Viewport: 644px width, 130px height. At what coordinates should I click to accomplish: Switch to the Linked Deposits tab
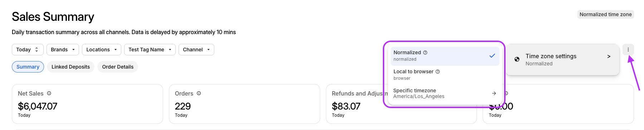71,67
